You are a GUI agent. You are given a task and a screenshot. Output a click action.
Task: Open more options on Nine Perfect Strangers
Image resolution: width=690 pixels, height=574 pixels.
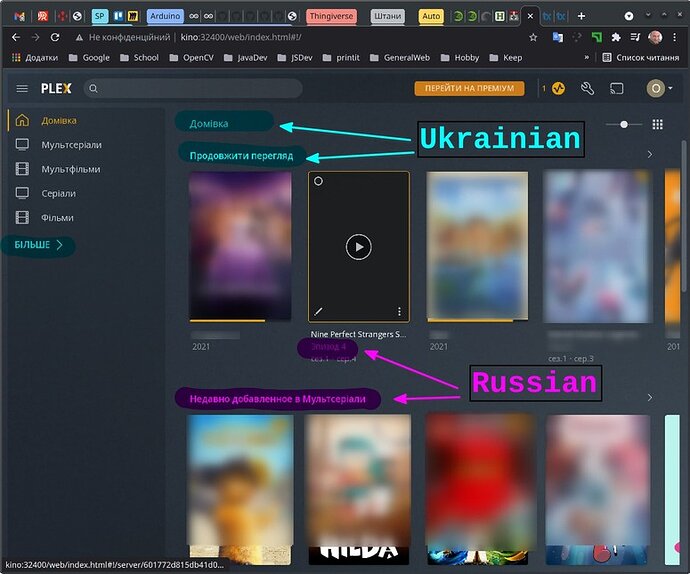tap(399, 312)
